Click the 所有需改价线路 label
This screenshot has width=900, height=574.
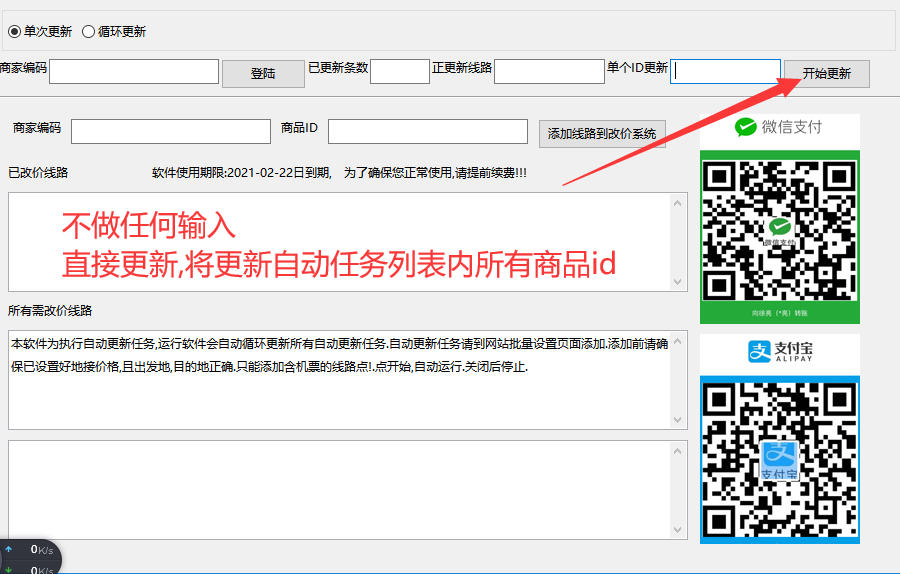(x=50, y=311)
